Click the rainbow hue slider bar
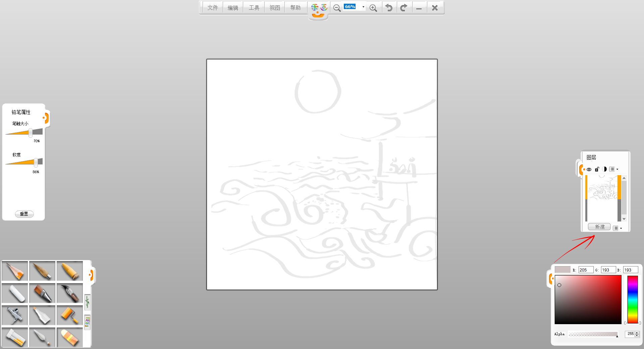This screenshot has width=644, height=349. 633,299
